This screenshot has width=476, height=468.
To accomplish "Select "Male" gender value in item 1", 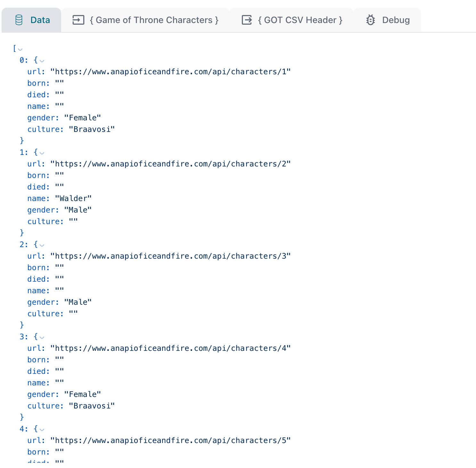I will click(78, 210).
